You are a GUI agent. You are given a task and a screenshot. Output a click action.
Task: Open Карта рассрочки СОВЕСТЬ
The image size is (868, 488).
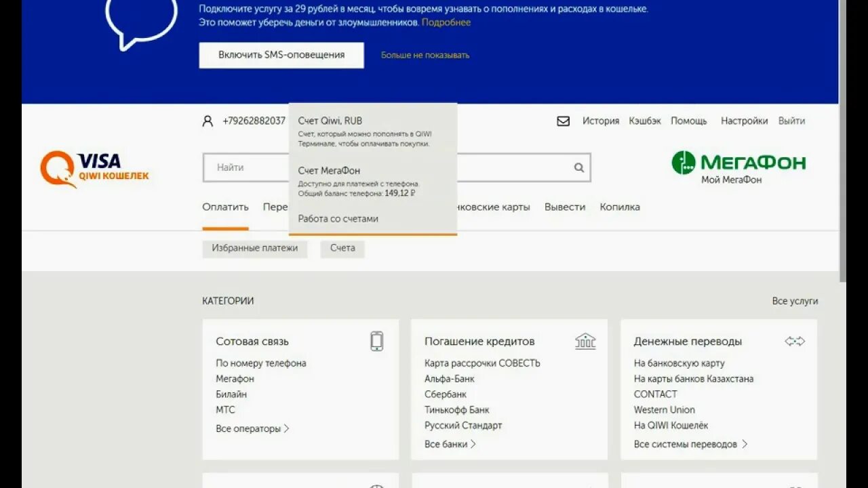482,363
